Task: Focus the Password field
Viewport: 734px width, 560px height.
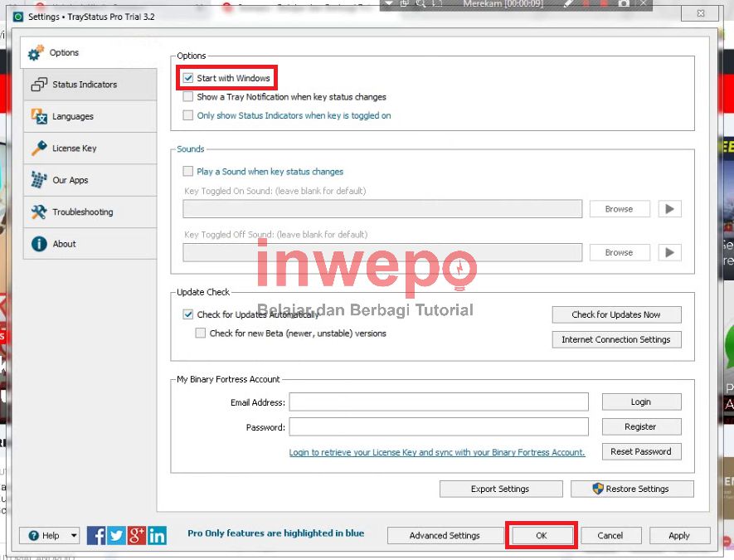Action: [x=439, y=426]
